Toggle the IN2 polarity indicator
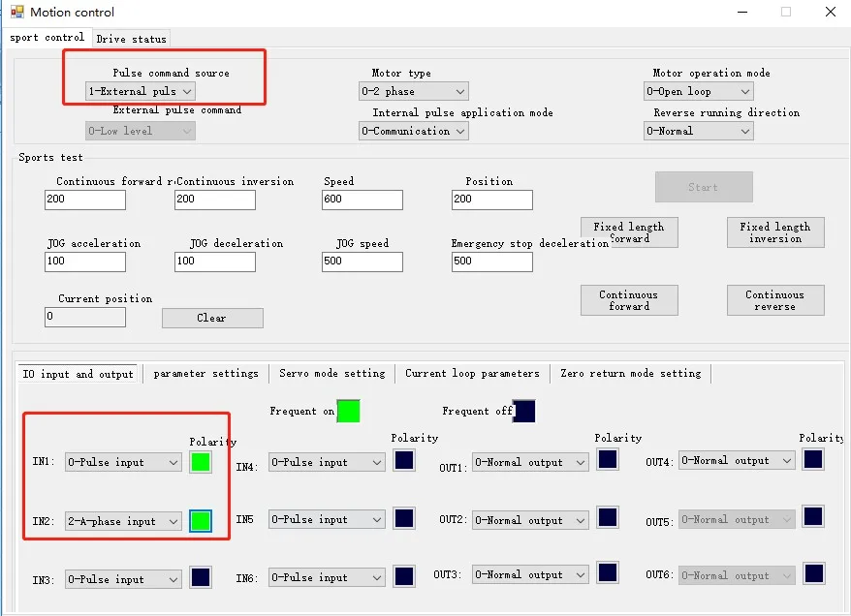851x616 pixels. click(201, 521)
